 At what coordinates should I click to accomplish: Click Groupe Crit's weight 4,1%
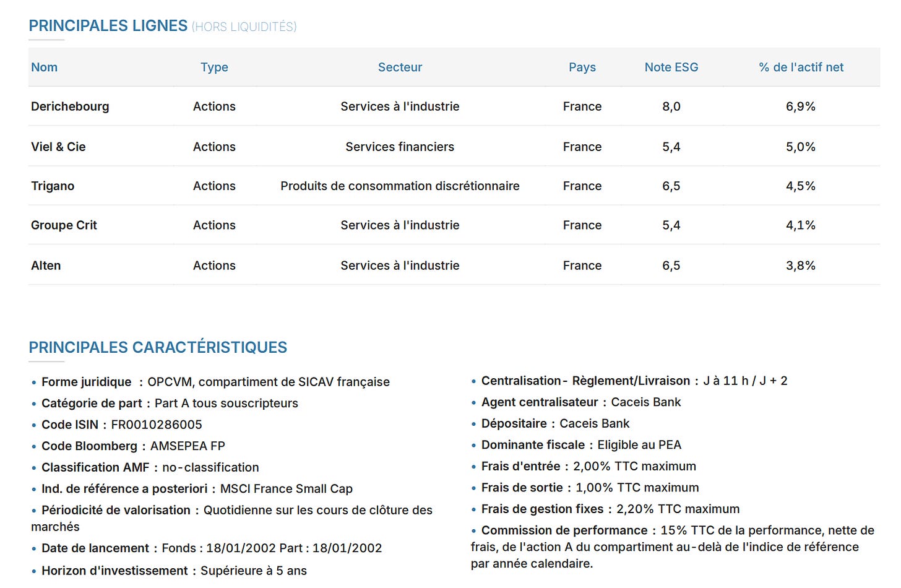click(801, 225)
